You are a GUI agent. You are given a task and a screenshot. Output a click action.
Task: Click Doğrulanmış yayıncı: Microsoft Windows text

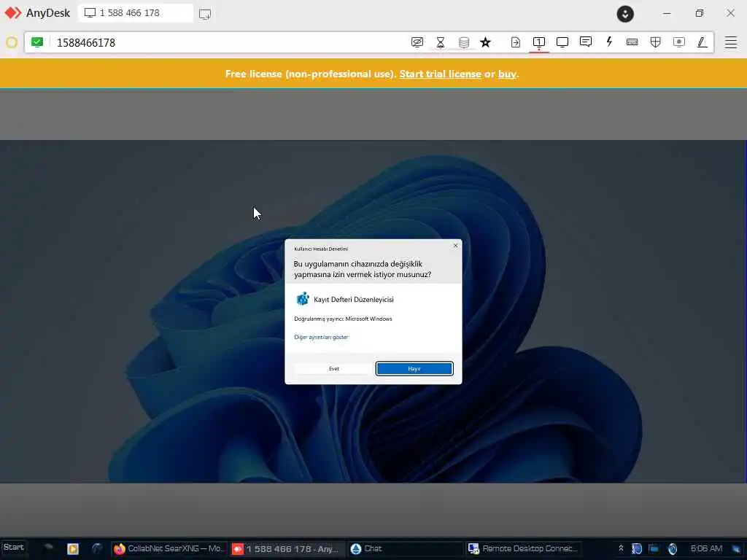[x=343, y=319]
